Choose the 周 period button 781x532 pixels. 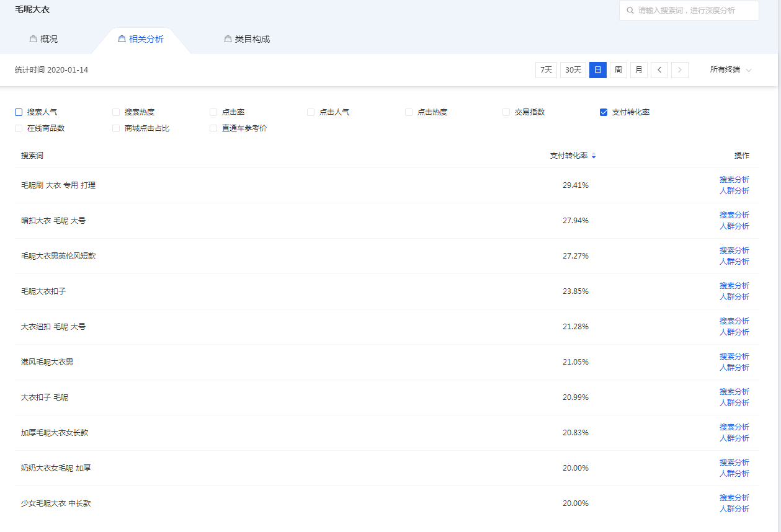(x=618, y=70)
